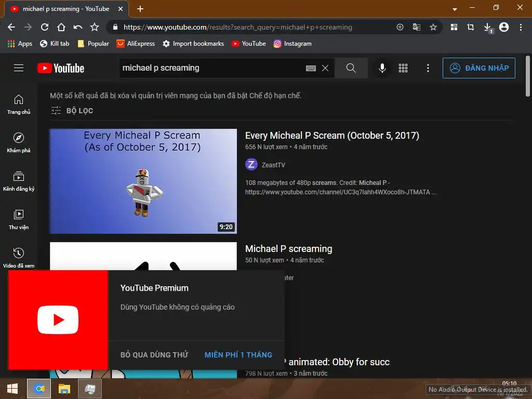532x399 pixels.
Task: Open the extensions grid icon in toolbar
Action: coord(454,27)
